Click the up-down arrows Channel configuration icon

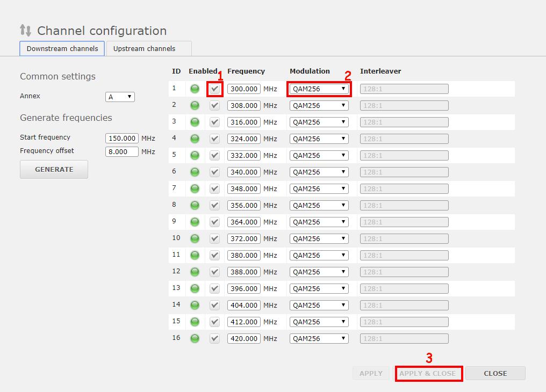coord(25,30)
